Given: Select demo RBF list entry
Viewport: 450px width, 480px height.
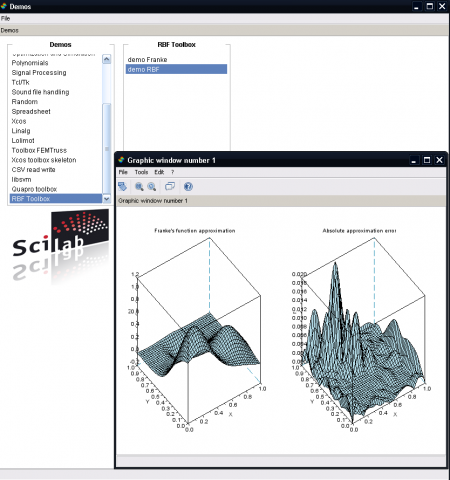Looking at the screenshot, I should 176,69.
